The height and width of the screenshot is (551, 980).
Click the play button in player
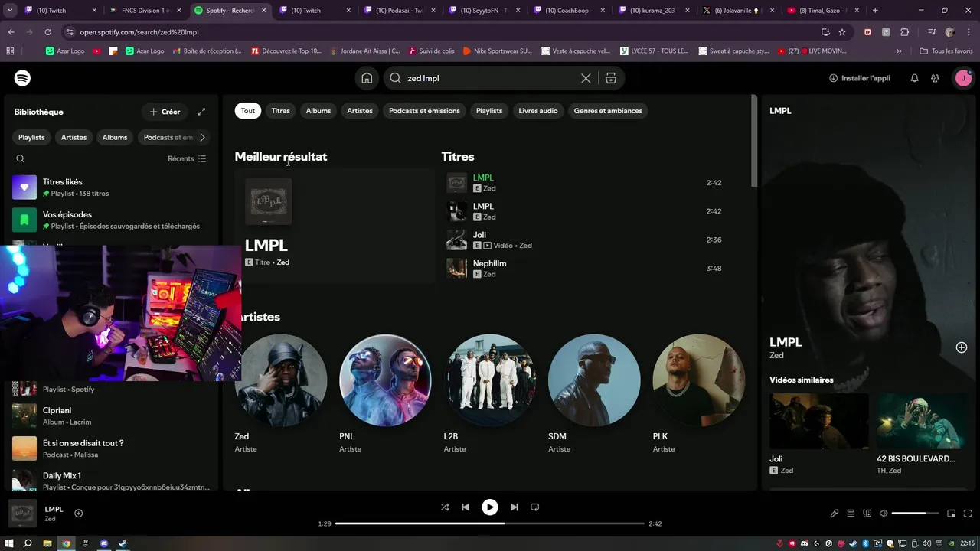[x=490, y=507]
